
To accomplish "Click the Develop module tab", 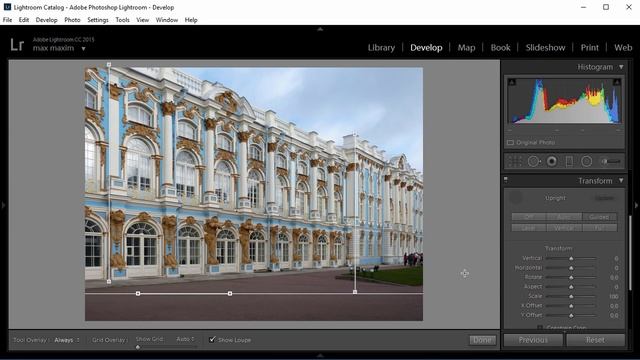I will (426, 48).
